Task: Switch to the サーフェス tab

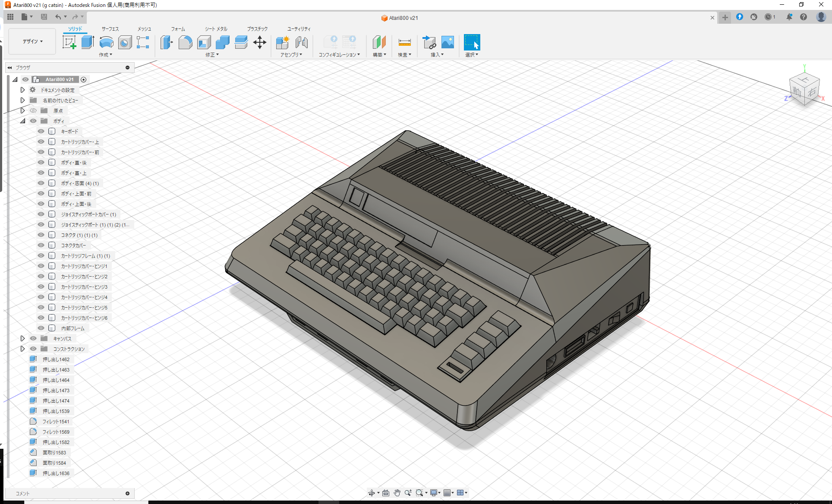Action: click(110, 29)
